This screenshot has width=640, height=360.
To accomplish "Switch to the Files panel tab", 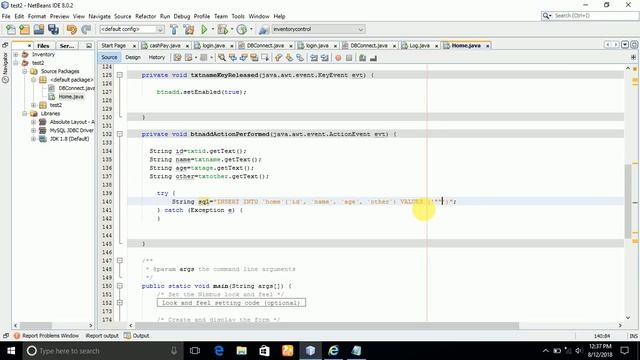I will coord(43,46).
